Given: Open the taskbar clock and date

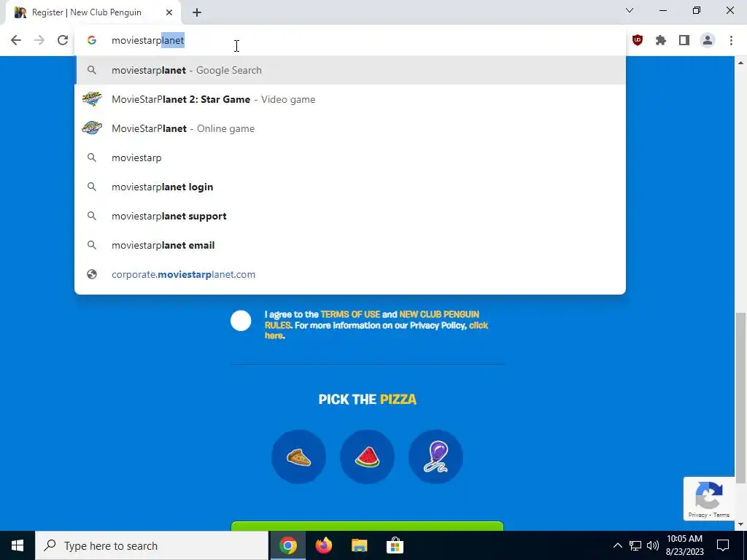Looking at the screenshot, I should tap(684, 545).
